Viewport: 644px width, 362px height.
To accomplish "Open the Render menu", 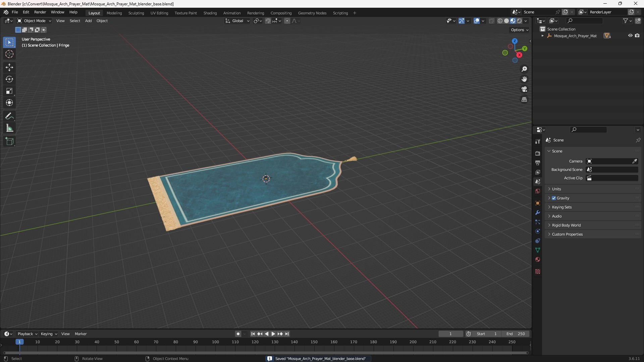I will pos(40,12).
